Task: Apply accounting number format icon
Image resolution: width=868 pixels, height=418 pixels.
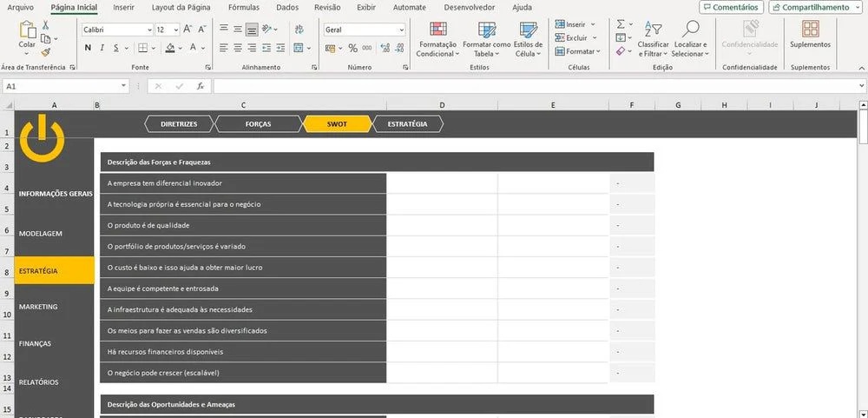Action: point(331,49)
